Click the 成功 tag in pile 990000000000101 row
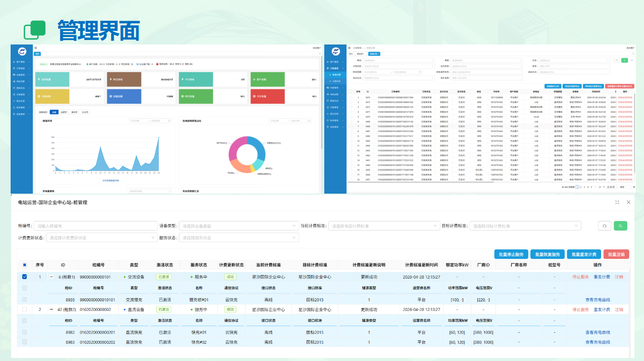Image resolution: width=644 pixels, height=361 pixels. click(x=231, y=277)
